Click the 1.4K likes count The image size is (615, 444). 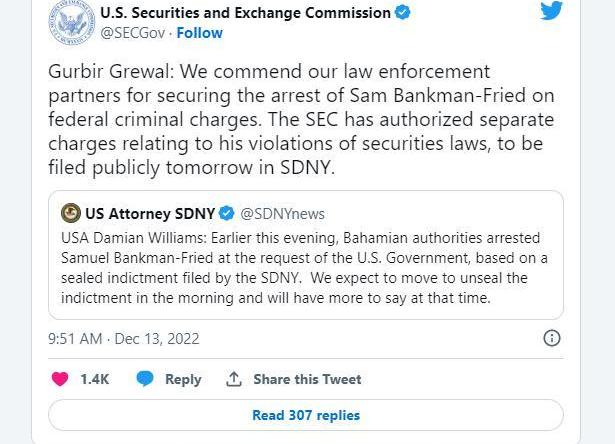tap(95, 379)
